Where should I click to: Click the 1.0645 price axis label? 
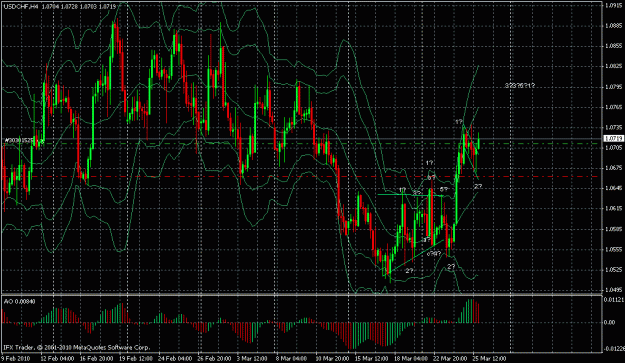pos(613,188)
